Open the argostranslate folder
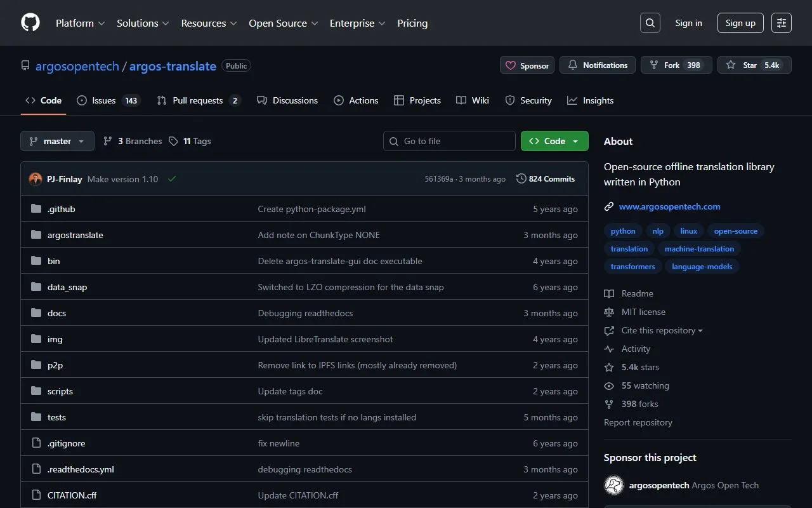 click(75, 235)
